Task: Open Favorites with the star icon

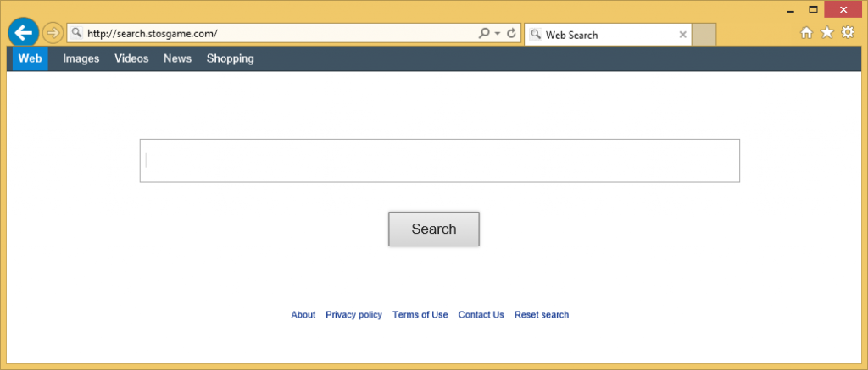Action: (826, 33)
